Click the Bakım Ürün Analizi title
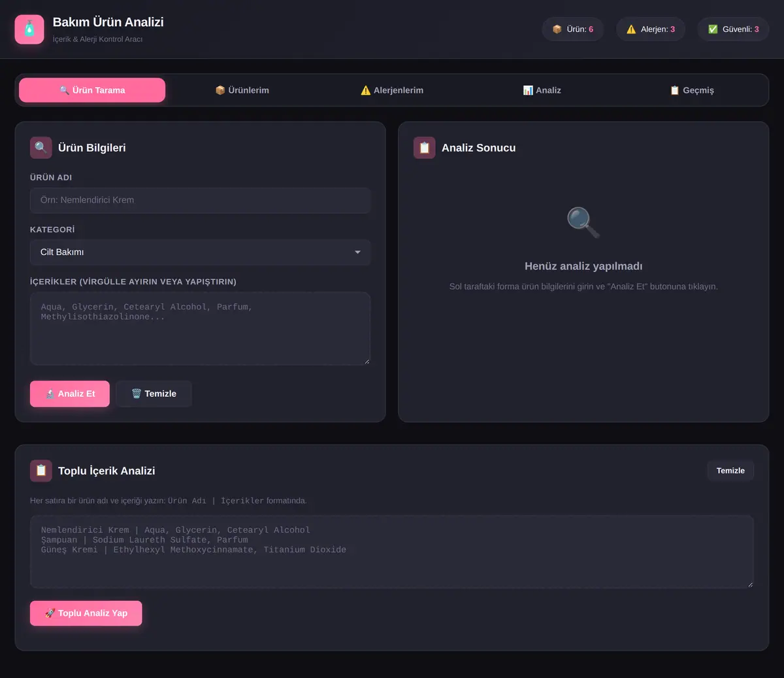The height and width of the screenshot is (678, 784). coord(108,22)
